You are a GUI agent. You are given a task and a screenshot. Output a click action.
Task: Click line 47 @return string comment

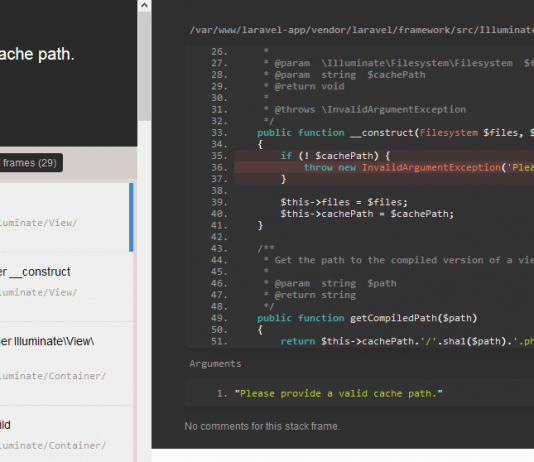click(310, 295)
